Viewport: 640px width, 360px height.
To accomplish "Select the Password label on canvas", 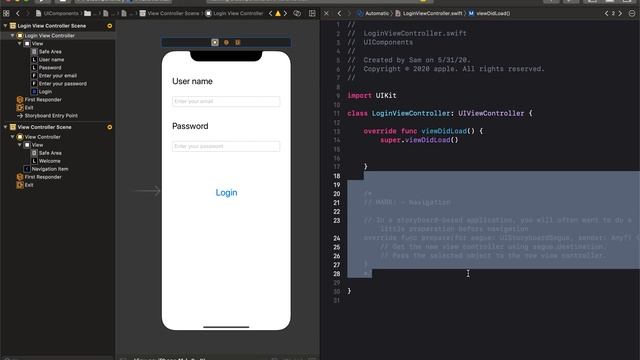I will coord(190,126).
